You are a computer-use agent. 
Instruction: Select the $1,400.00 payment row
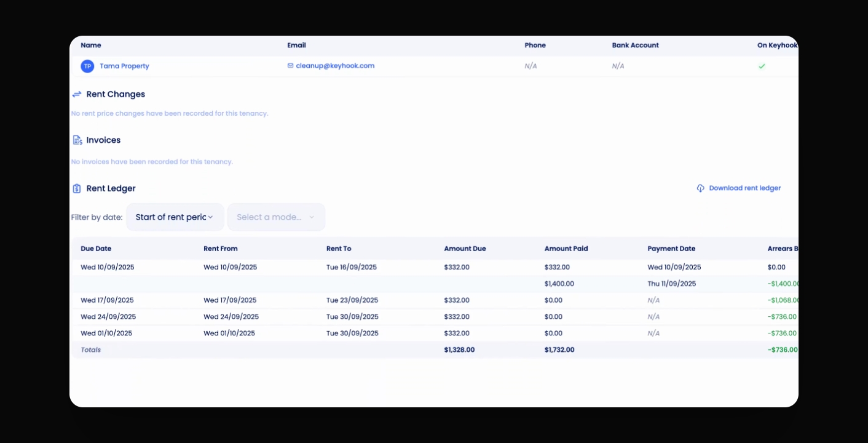tap(435, 284)
